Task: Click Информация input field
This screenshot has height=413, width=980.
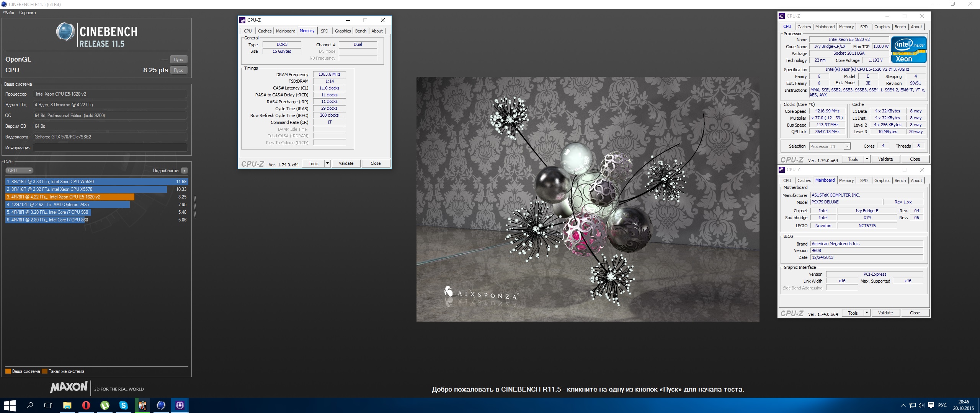Action: pyautogui.click(x=110, y=148)
